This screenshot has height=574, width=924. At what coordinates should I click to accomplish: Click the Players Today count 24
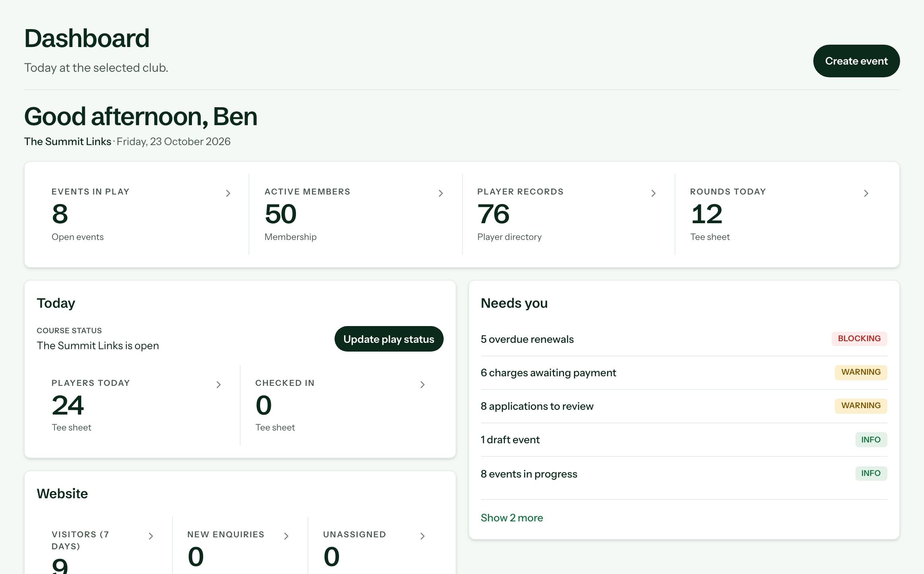tap(68, 405)
